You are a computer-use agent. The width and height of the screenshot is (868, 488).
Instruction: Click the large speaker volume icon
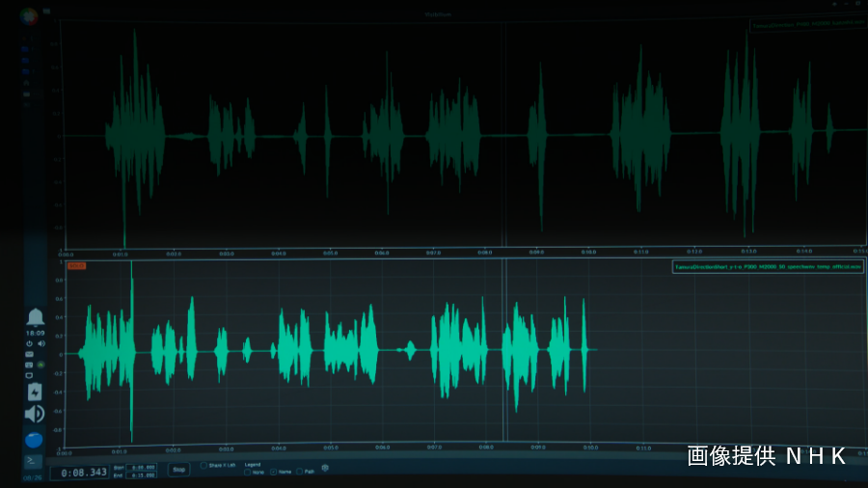pos(35,414)
